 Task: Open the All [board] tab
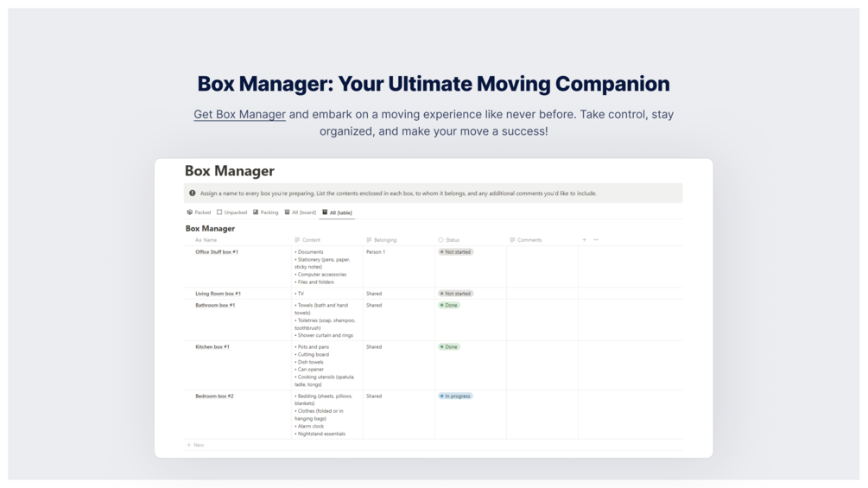tap(301, 212)
